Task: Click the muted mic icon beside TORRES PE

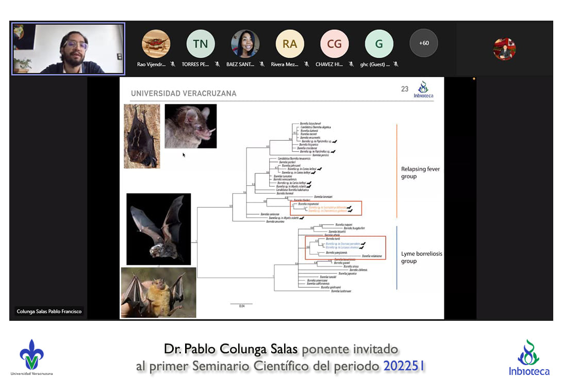Action: tap(218, 64)
